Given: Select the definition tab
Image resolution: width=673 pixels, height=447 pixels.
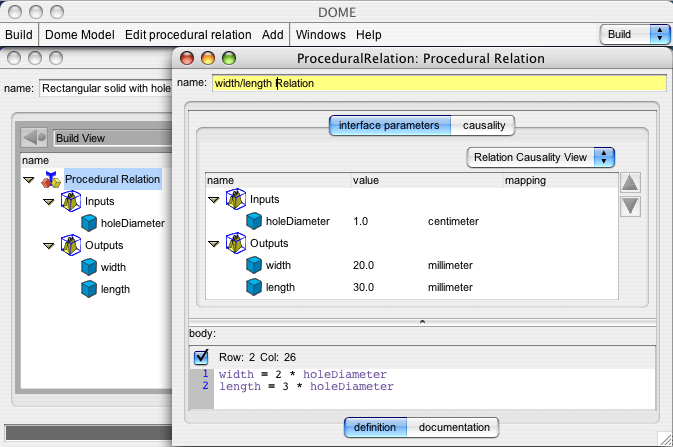Looking at the screenshot, I should [x=375, y=427].
